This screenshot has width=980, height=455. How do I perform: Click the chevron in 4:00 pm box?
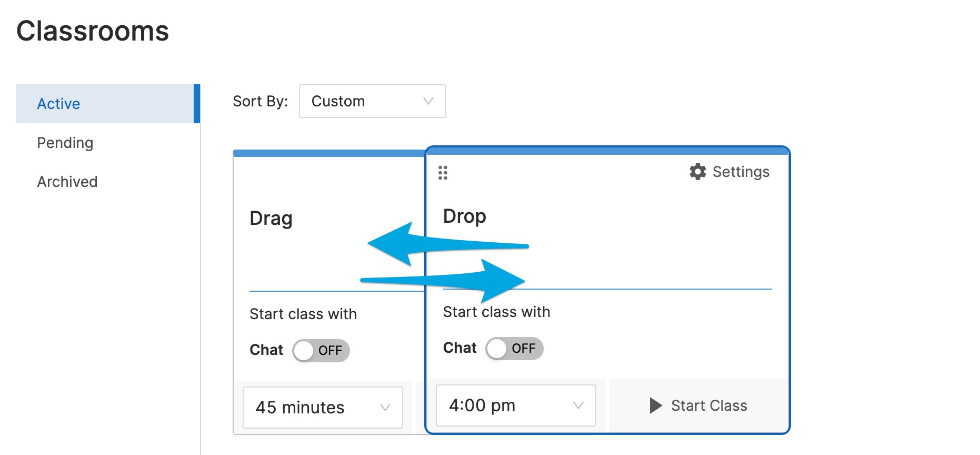(578, 405)
